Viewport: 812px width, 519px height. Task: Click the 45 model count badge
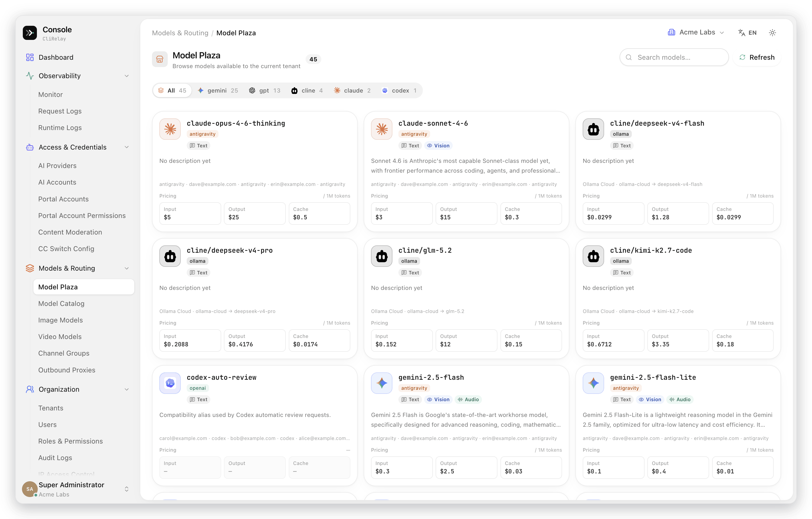[313, 59]
